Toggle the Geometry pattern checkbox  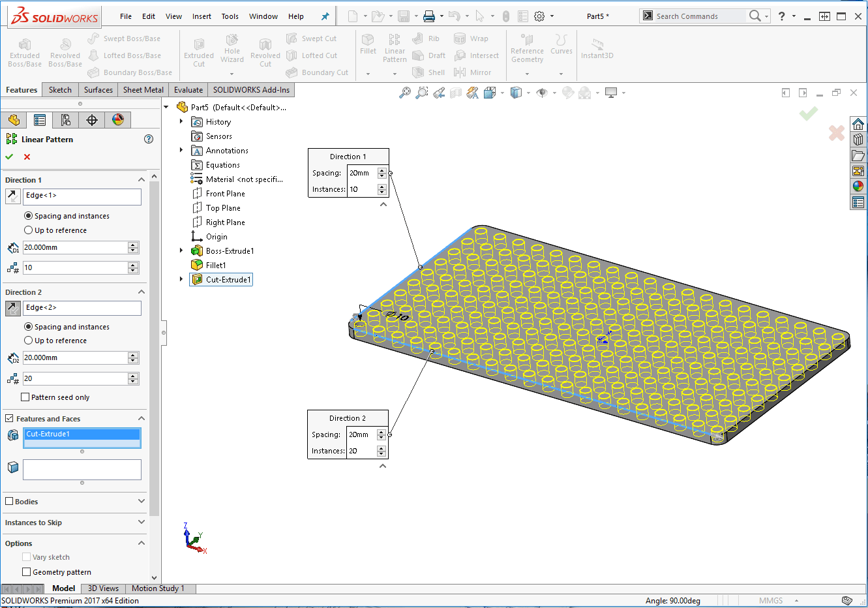(27, 572)
